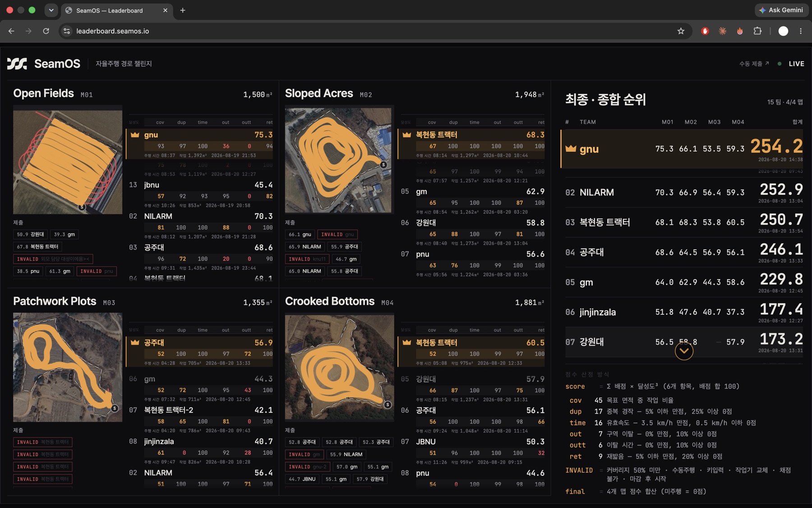
Task: Select the '44.7 JBNU' submission chip
Action: coord(302,479)
